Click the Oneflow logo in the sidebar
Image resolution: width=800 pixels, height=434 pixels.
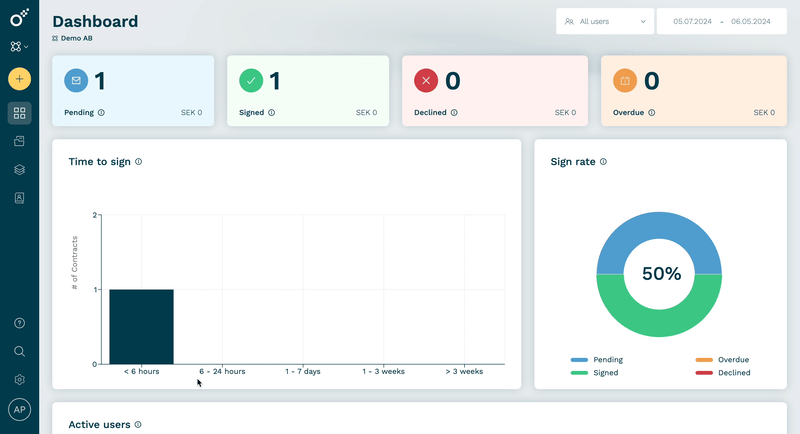[x=19, y=18]
